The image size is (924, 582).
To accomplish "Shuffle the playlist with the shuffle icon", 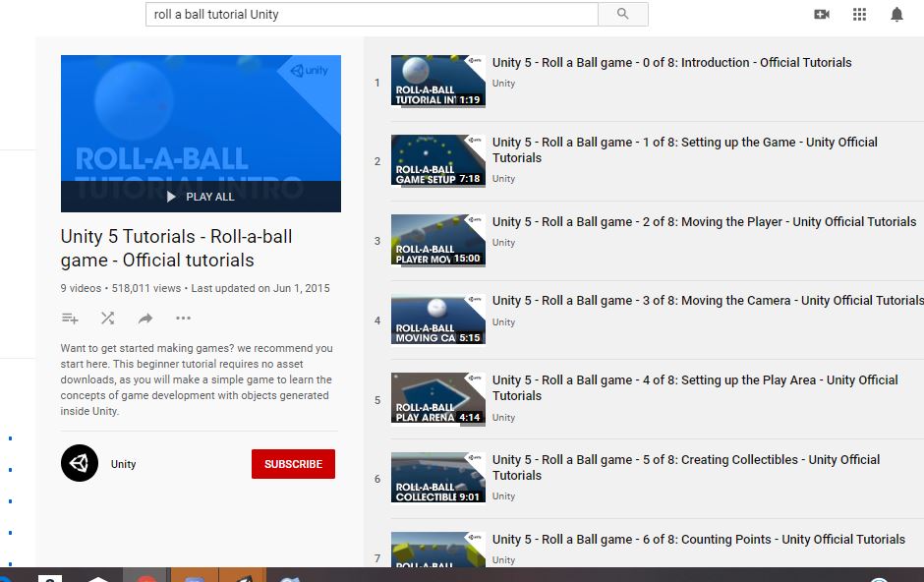I will tap(107, 319).
